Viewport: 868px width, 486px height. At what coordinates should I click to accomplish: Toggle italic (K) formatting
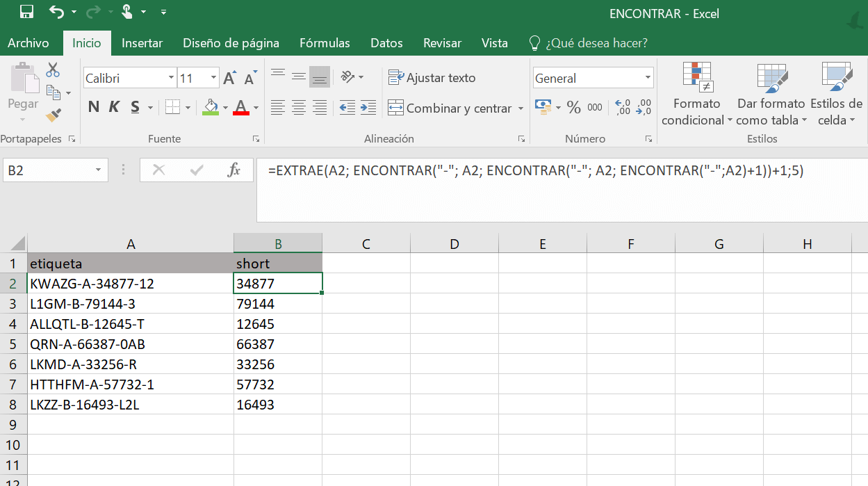point(114,107)
